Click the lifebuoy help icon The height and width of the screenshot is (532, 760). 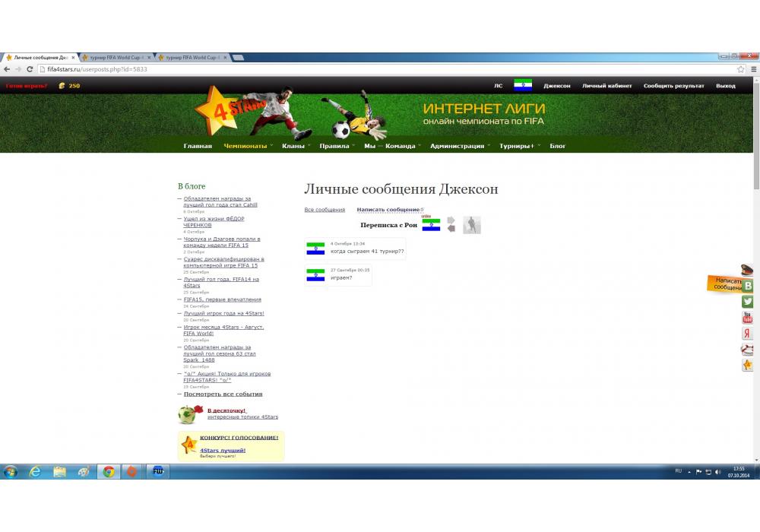coord(748,350)
